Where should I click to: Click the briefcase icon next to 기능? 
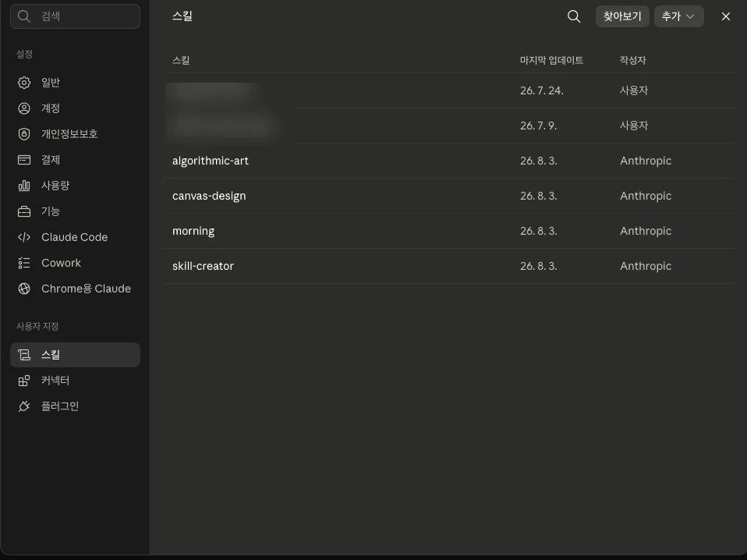point(24,211)
